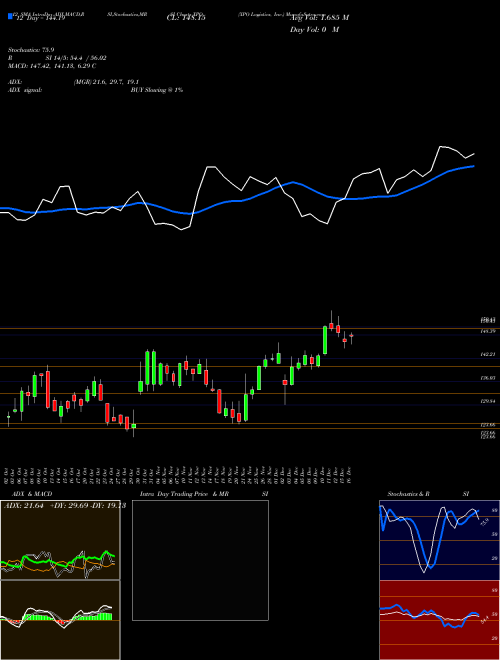The image size is (500, 660).
Task: Select the '(MGR) 21.6, 29.7, 19.1' ADX values
Action: tap(106, 82)
